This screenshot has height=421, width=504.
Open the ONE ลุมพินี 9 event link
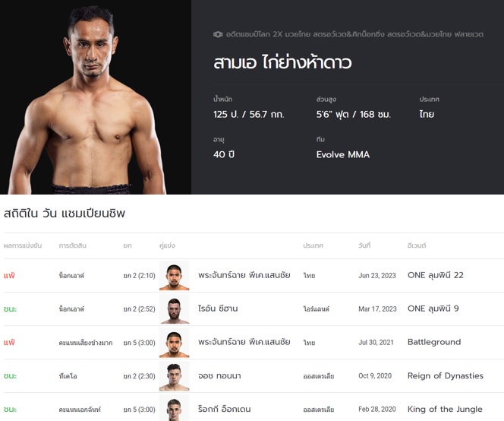click(x=433, y=309)
